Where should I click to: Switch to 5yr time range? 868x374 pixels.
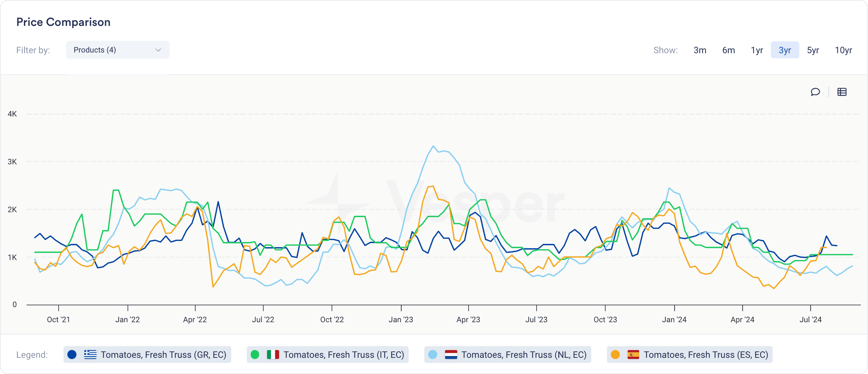pyautogui.click(x=813, y=50)
